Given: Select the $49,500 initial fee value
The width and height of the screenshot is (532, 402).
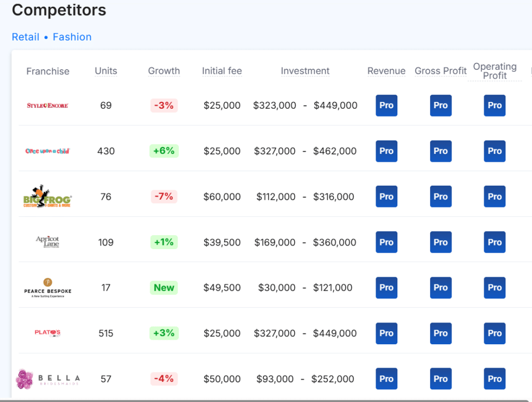Looking at the screenshot, I should pyautogui.click(x=222, y=288).
